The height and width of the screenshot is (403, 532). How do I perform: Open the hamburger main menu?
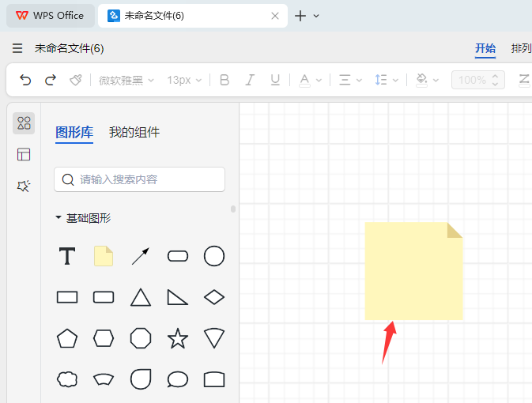[x=17, y=48]
